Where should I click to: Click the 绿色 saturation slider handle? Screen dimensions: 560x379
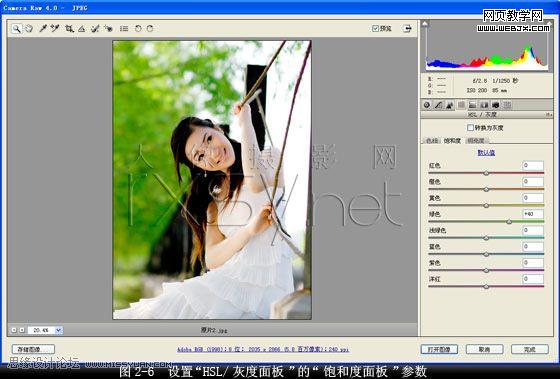(509, 222)
